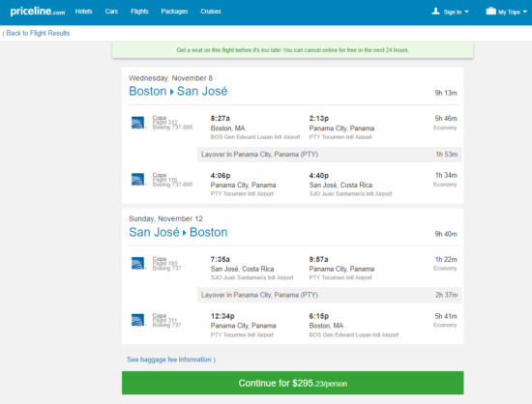The width and height of the screenshot is (532, 404).
Task: Select the 4:40p San José arrival time
Action: 319,176
